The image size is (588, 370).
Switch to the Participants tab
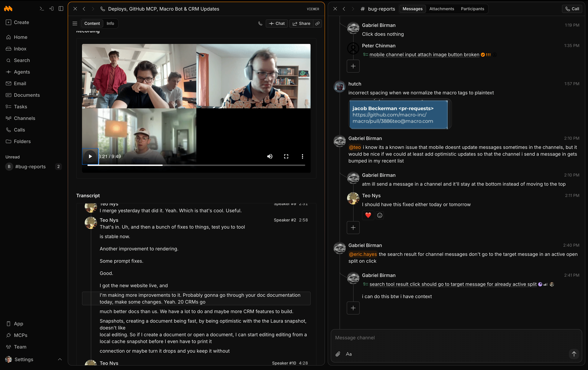(472, 9)
